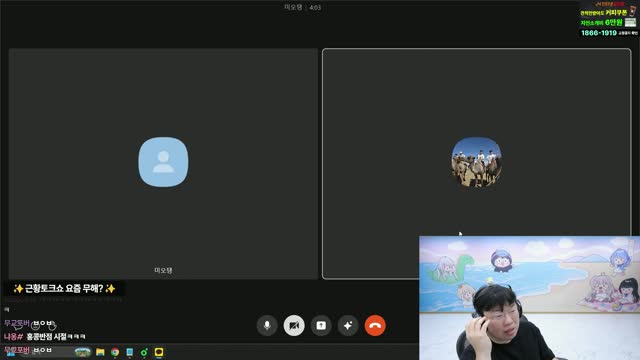Start screen sharing in the call
The height and width of the screenshot is (360, 640).
[x=321, y=326]
